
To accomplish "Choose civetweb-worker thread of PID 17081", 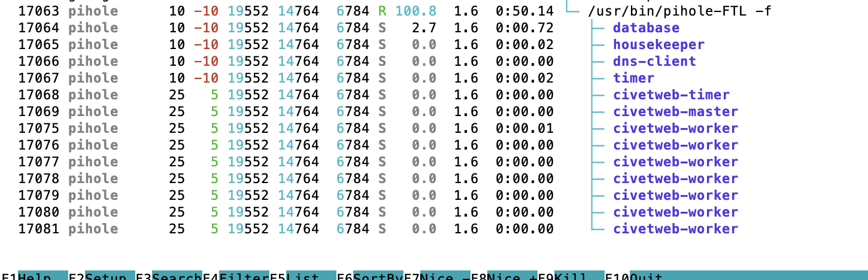I will 675,229.
